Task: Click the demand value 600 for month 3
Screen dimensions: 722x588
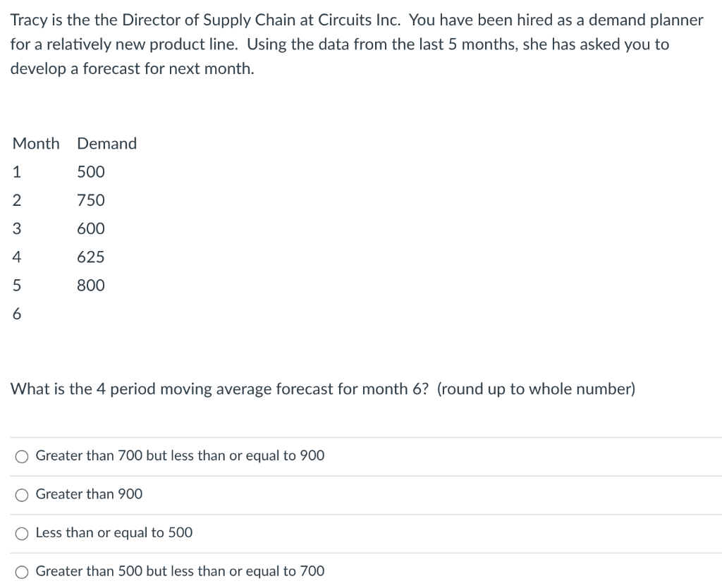Action: (90, 228)
